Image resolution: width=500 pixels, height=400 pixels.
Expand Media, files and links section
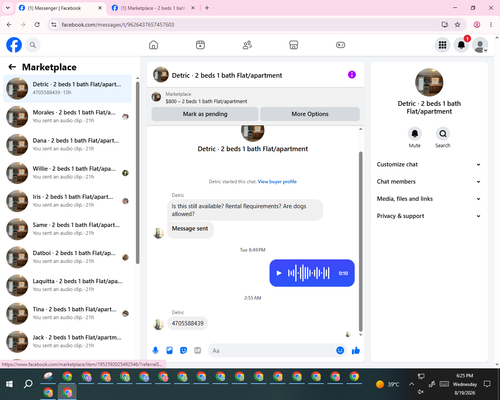429,199
